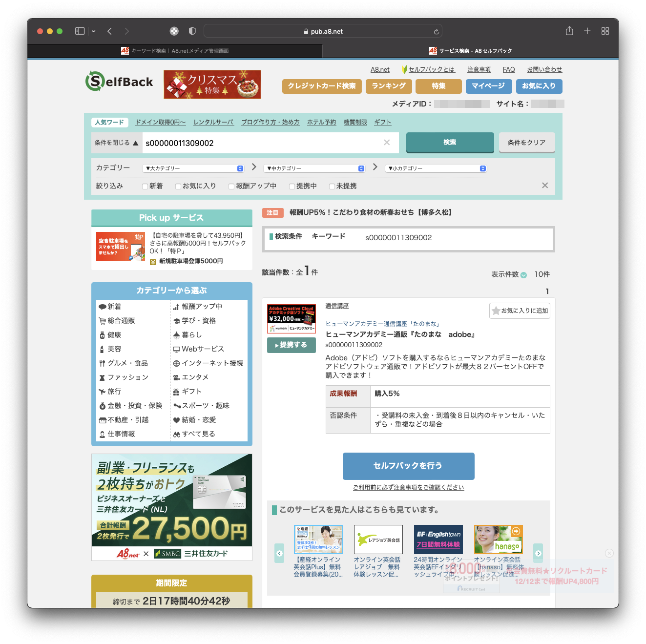Open the ご利用前に必ず注意事項をご確認ください link
The image size is (646, 644).
pos(409,487)
